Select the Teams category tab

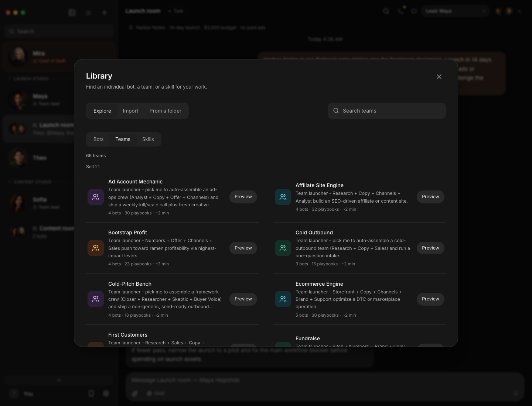click(123, 139)
